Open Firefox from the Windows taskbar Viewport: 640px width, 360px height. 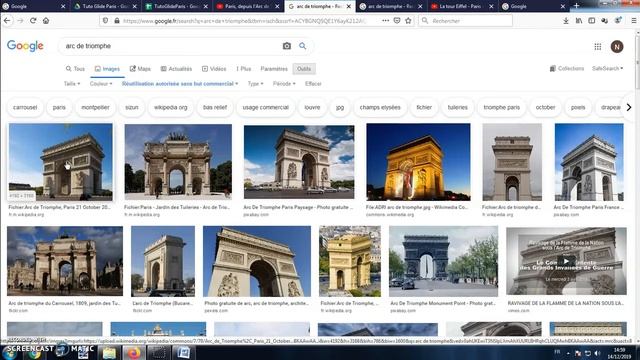(x=134, y=353)
